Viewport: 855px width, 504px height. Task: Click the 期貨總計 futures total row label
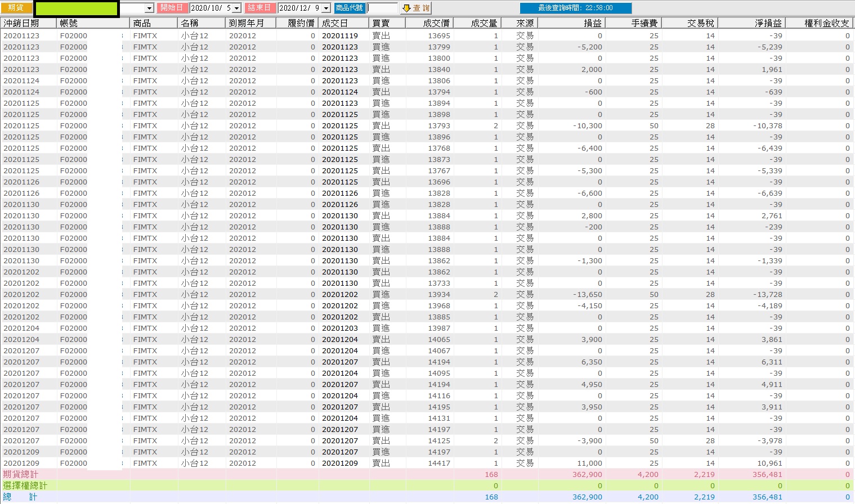(21, 474)
